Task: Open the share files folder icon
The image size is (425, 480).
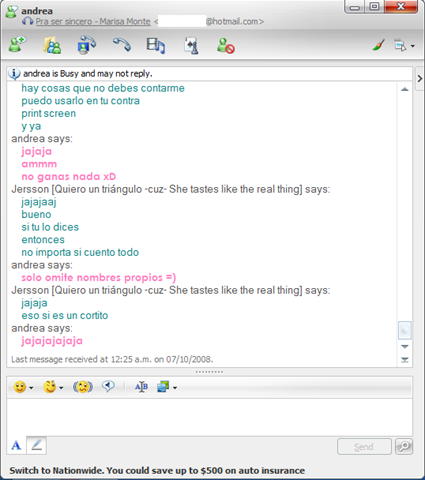Action: 52,45
